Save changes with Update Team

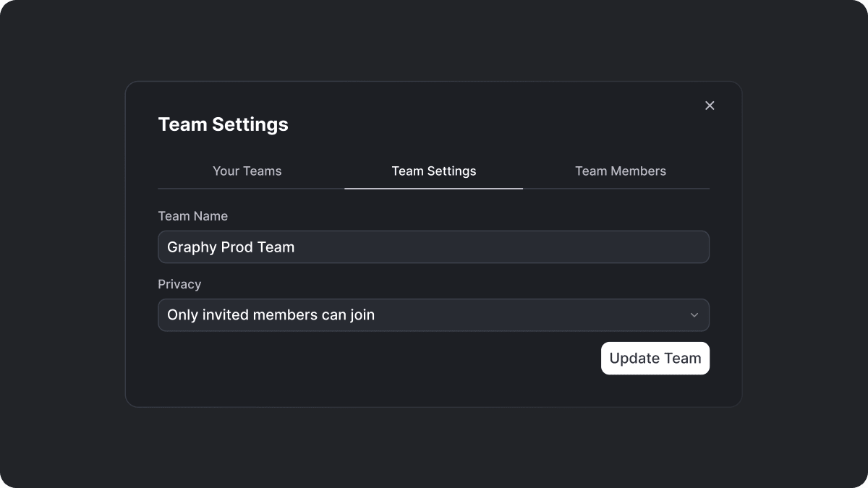(655, 359)
